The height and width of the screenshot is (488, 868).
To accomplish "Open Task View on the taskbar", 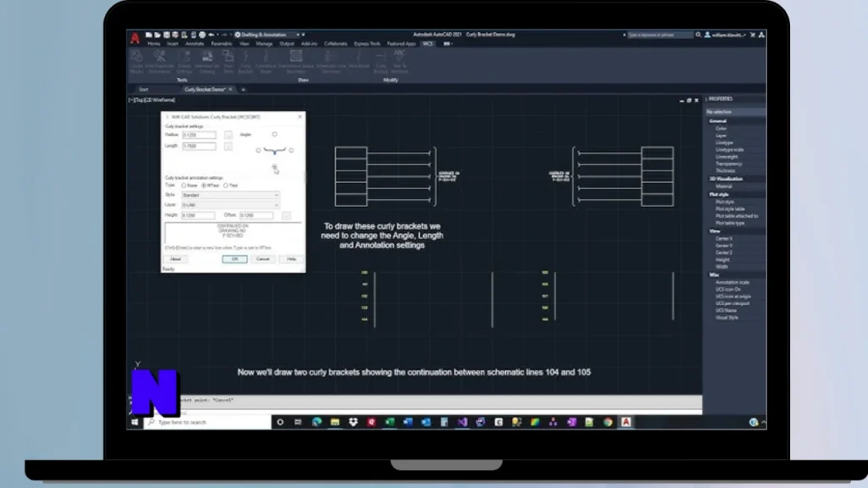I will point(298,422).
